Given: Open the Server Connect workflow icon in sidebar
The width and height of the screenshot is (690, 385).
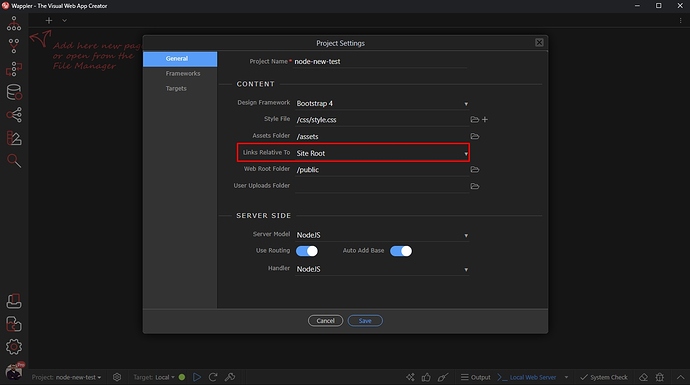Looking at the screenshot, I should pyautogui.click(x=14, y=69).
